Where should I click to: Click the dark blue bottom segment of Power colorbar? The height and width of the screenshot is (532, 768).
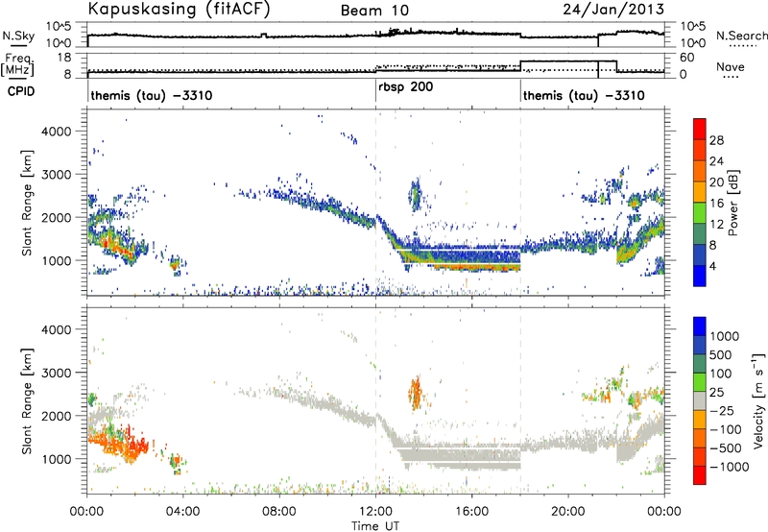coord(700,276)
